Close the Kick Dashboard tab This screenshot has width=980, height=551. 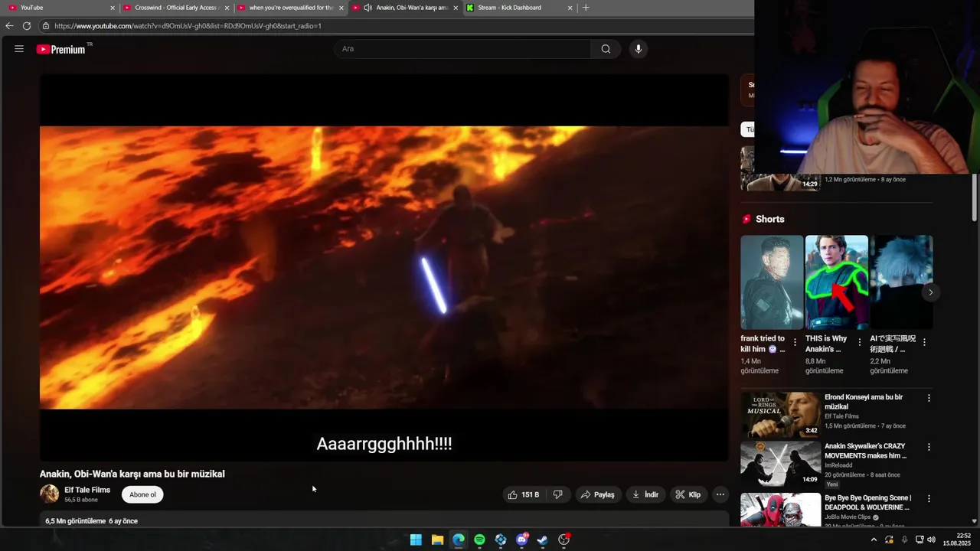pos(570,8)
